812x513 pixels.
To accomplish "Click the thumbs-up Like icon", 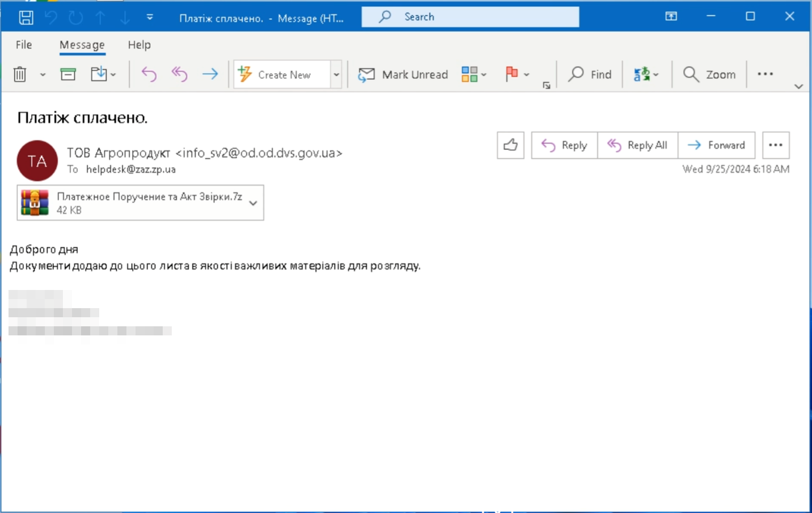I will point(510,145).
